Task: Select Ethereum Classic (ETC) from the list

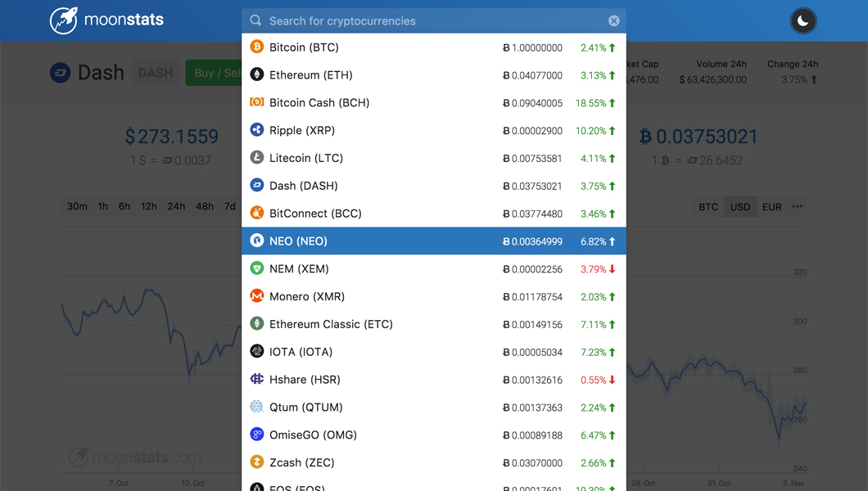Action: pos(434,324)
